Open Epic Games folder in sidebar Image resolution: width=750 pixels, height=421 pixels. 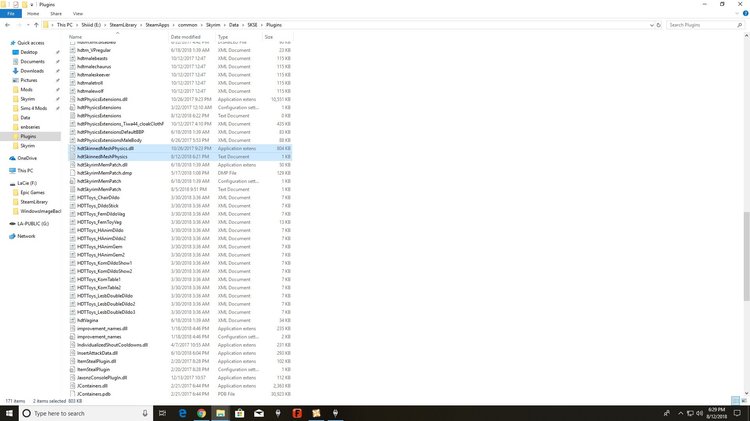[32, 192]
